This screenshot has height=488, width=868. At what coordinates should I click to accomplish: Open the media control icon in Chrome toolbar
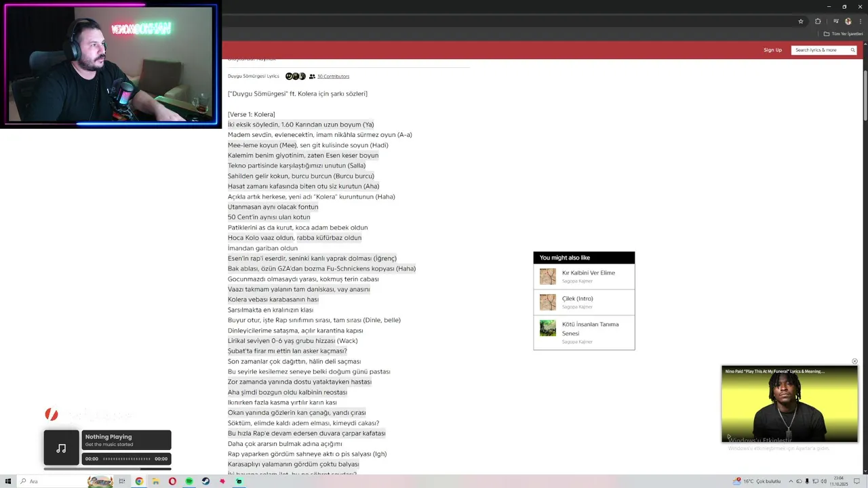click(836, 21)
